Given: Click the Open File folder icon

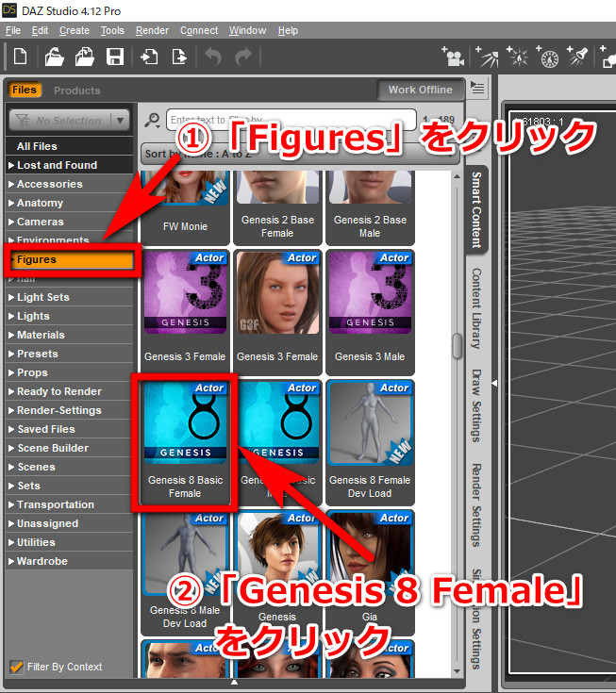Looking at the screenshot, I should point(55,57).
